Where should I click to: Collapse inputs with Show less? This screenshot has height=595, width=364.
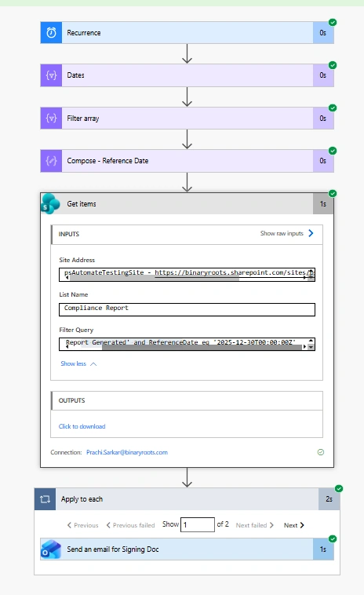pyautogui.click(x=78, y=363)
